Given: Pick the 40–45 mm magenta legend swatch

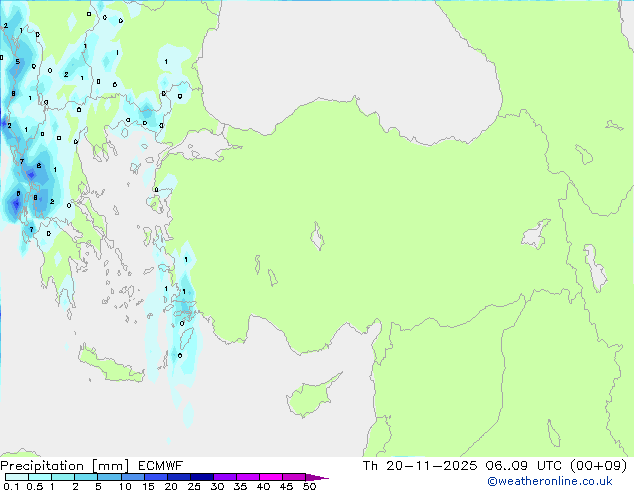Looking at the screenshot, I should click(271, 477).
